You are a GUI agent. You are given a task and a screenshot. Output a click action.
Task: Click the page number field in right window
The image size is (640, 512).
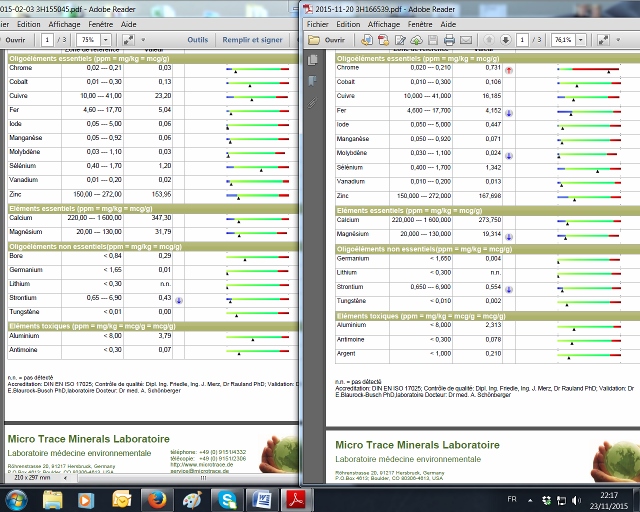[x=522, y=40]
